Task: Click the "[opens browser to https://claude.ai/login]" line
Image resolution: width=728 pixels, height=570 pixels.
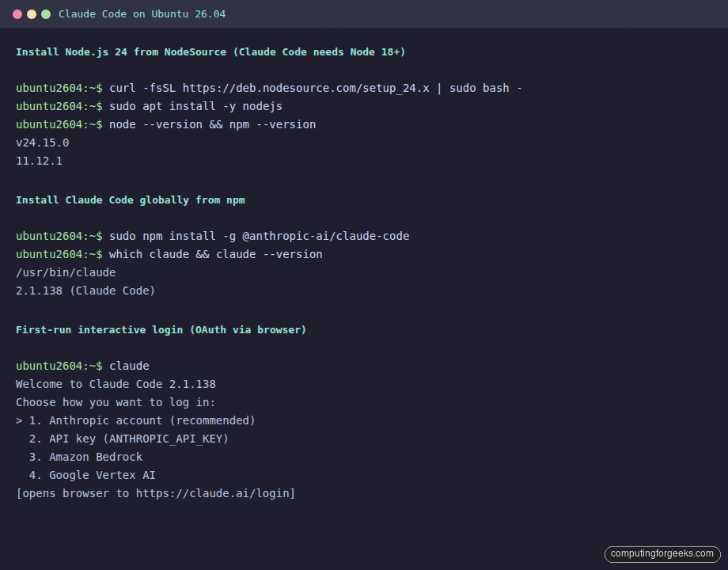Action: point(156,493)
